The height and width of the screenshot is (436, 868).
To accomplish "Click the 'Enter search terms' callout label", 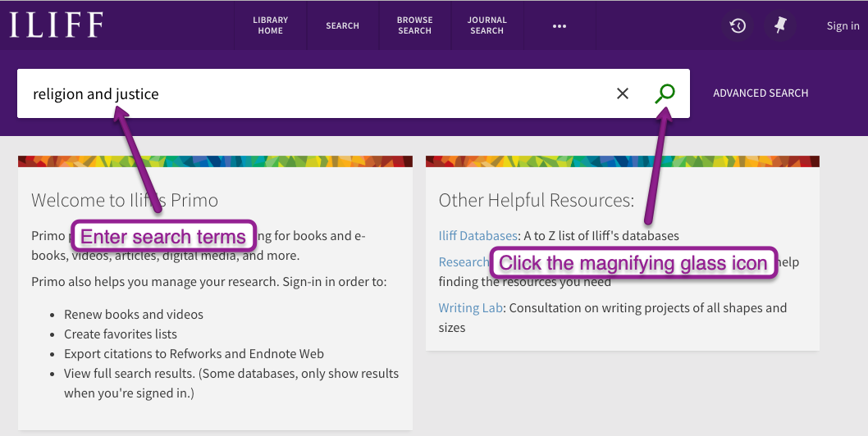I will point(163,238).
